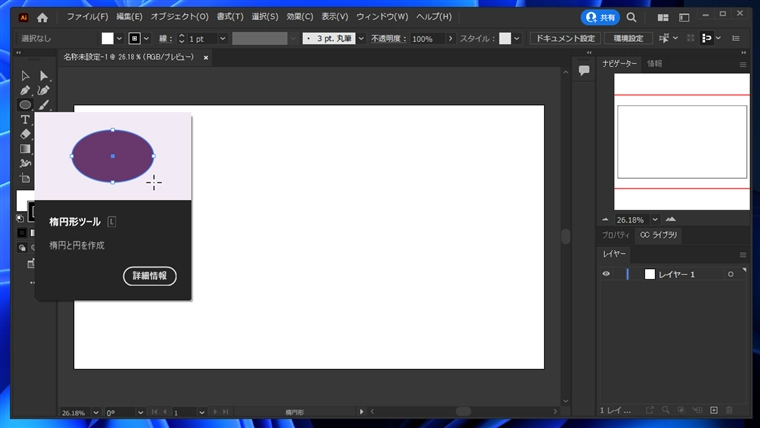Image resolution: width=760 pixels, height=428 pixels.
Task: Switch to the 情報 tab
Action: 654,63
